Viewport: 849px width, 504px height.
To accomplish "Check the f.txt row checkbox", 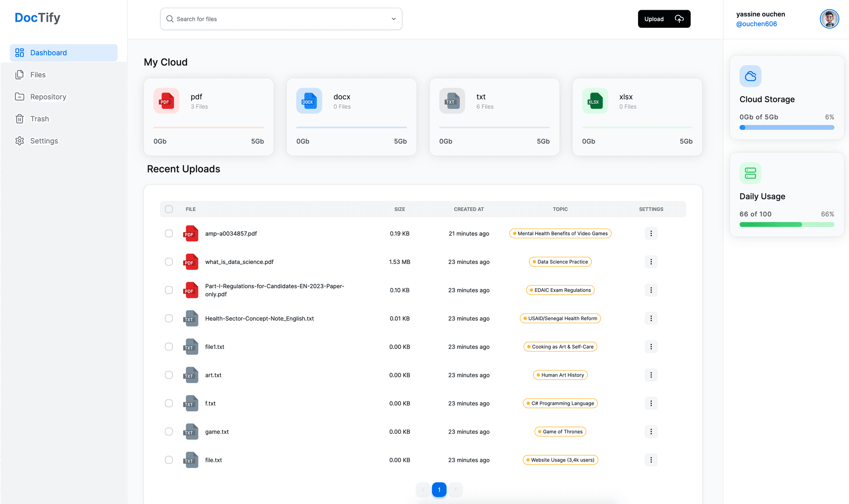I will point(169,403).
